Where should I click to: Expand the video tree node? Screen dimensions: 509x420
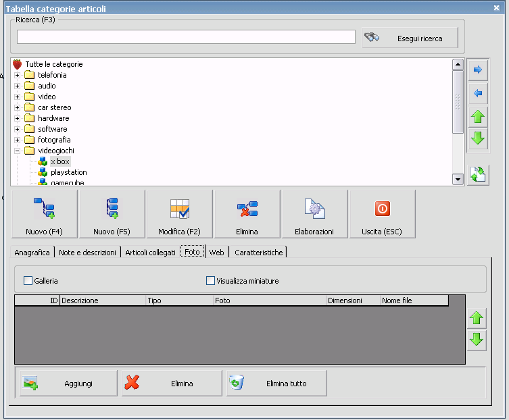pos(17,97)
